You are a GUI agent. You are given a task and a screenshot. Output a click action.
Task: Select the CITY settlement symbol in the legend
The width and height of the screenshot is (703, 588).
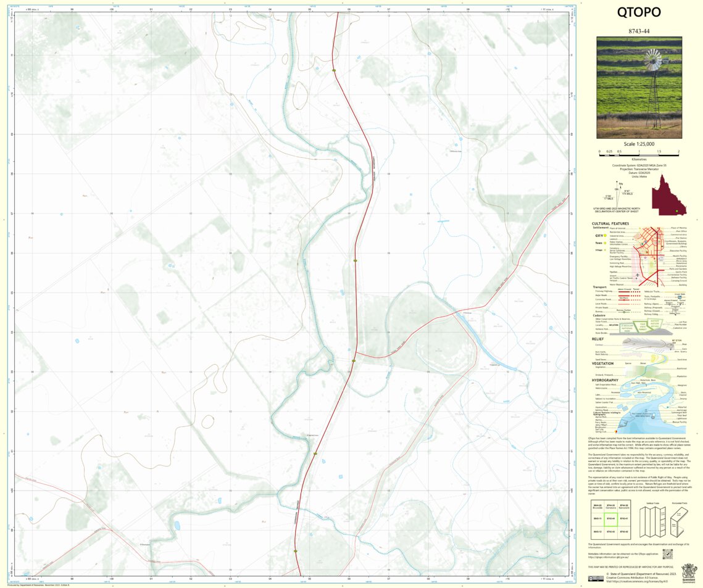click(604, 236)
